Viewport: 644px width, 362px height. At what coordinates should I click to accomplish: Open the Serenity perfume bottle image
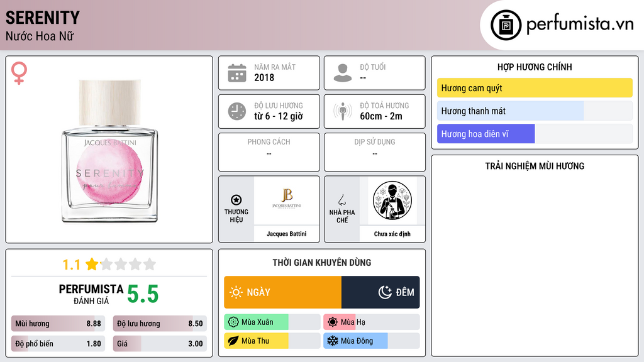click(109, 151)
